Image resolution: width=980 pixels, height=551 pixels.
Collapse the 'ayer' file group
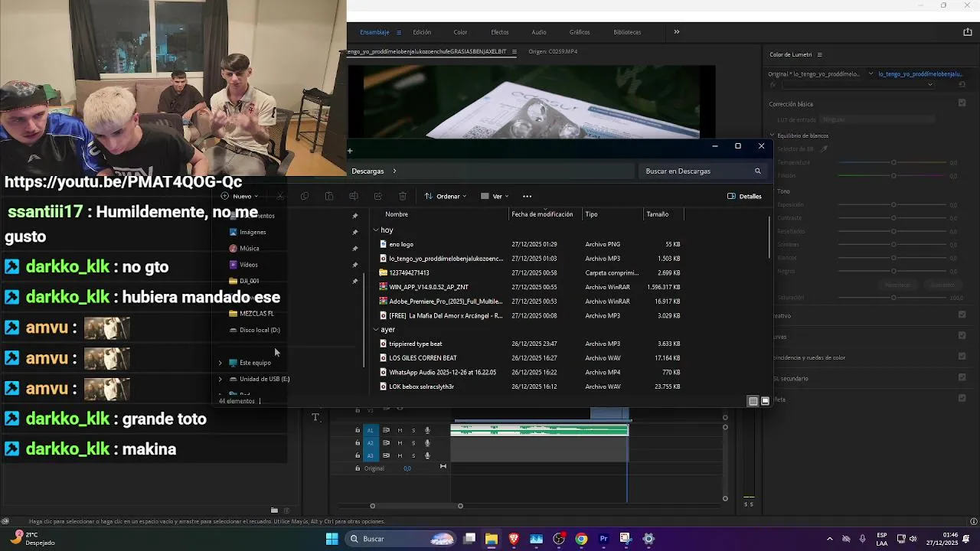376,329
